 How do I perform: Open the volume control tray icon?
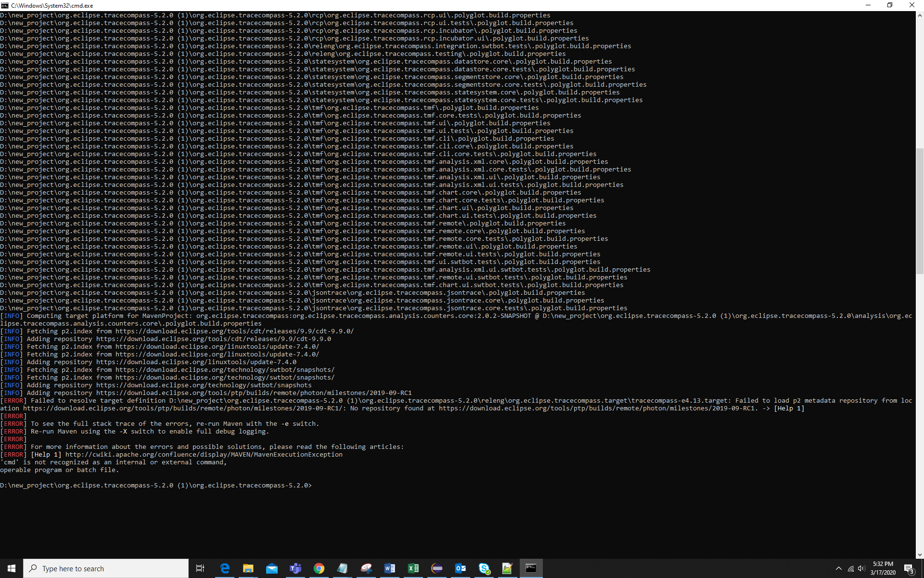(x=861, y=568)
